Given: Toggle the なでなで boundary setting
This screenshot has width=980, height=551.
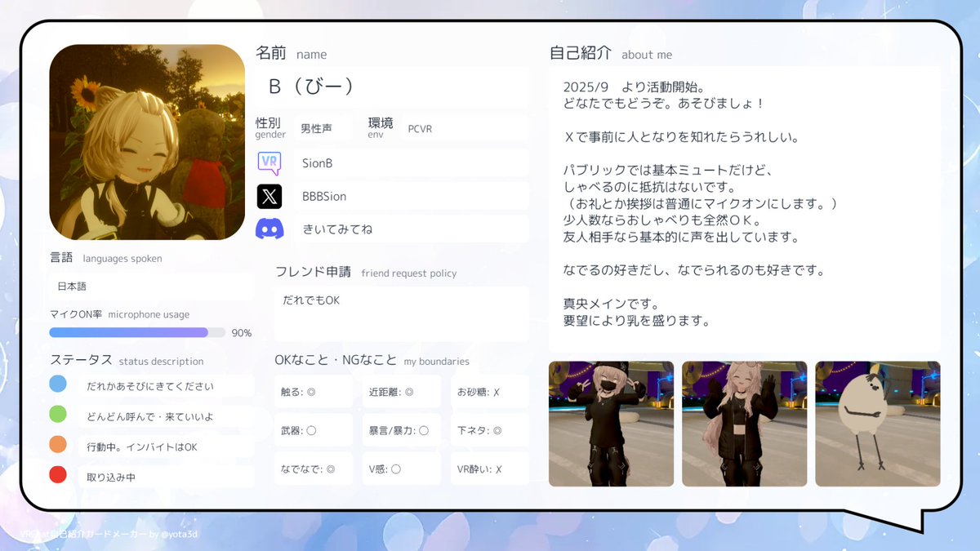Looking at the screenshot, I should [x=313, y=469].
